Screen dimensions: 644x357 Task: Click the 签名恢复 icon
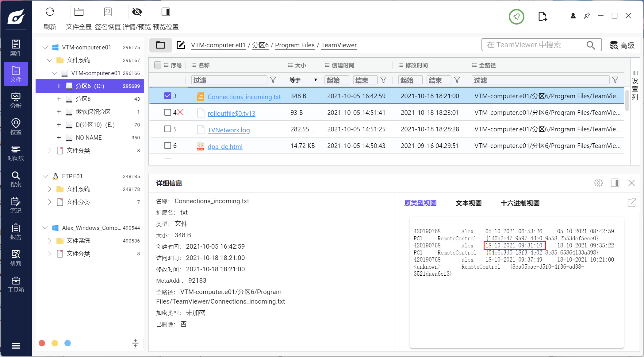tap(108, 12)
